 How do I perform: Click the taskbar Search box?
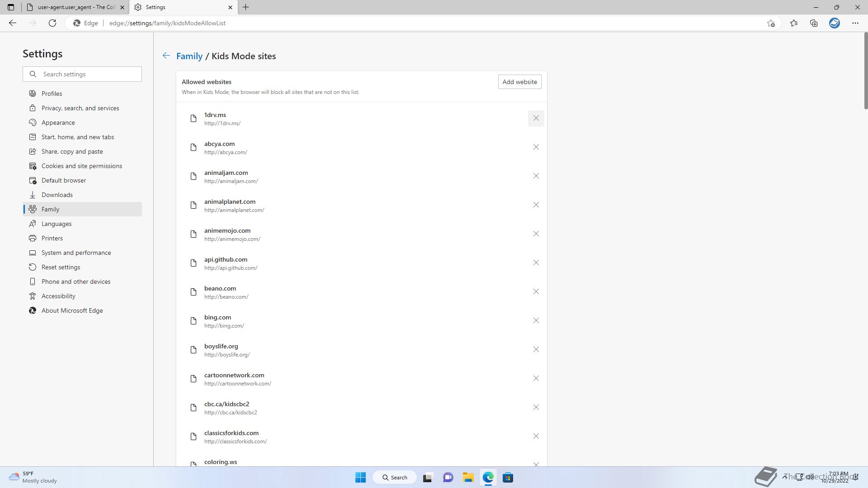[395, 477]
